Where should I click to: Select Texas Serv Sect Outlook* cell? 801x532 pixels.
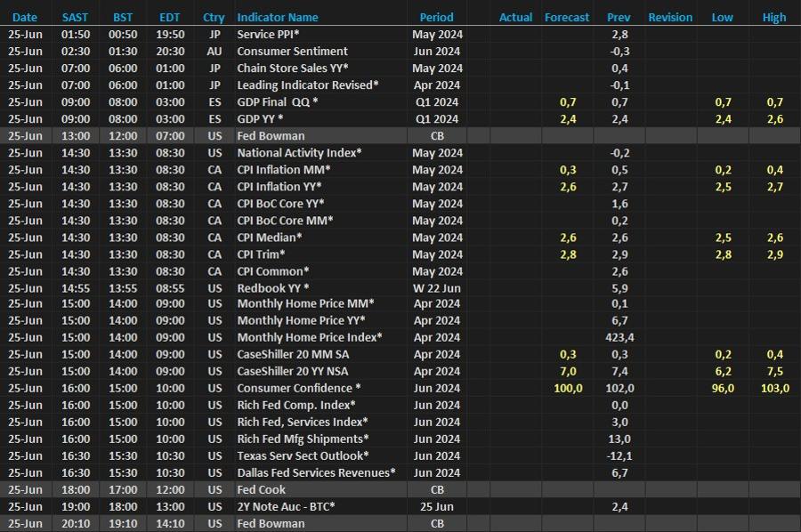coord(303,455)
